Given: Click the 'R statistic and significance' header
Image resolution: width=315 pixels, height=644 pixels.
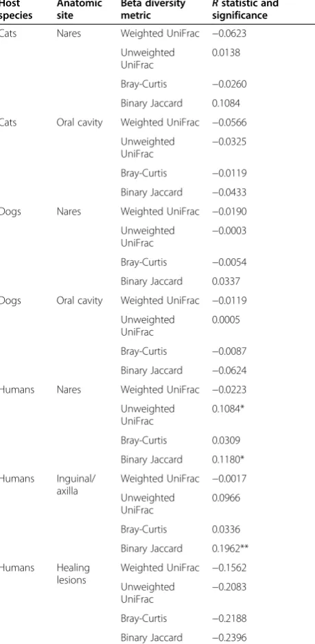Looking at the screenshot, I should pyautogui.click(x=245, y=10).
